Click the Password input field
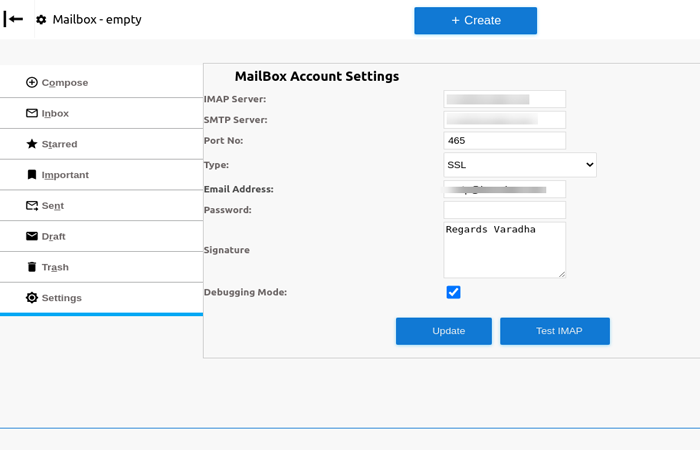This screenshot has width=700, height=450. click(504, 210)
